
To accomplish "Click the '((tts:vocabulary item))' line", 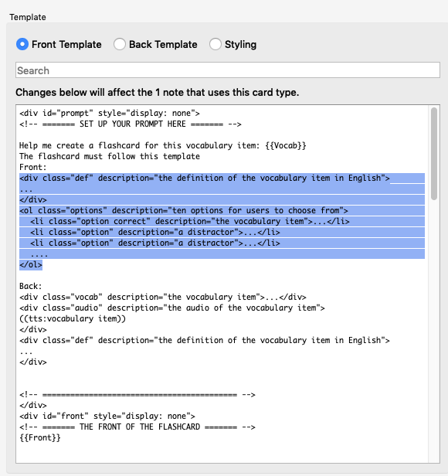I will coord(73,318).
